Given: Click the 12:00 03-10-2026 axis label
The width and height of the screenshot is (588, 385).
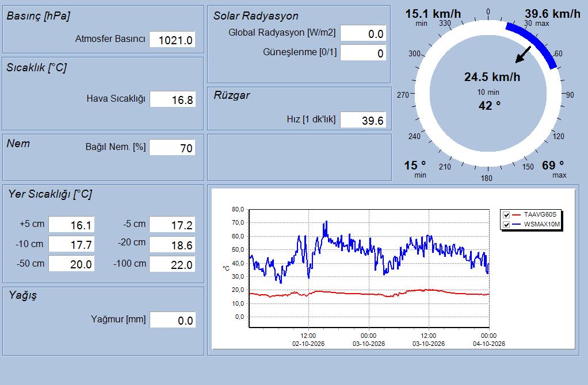Looking at the screenshot, I should (429, 340).
